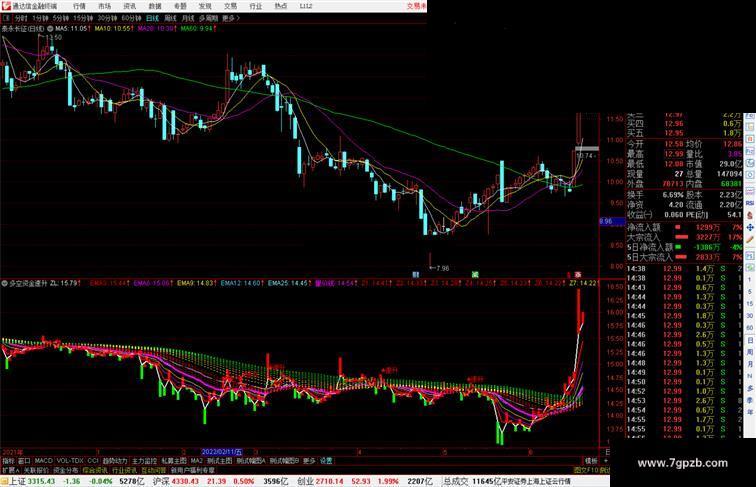Open the 行业 menu
The height and width of the screenshot is (487, 756).
pyautogui.click(x=256, y=6)
